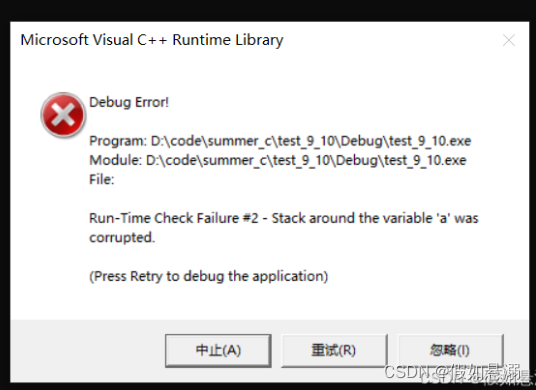Ignore the error with 忽略(I)
The image size is (536, 390).
pos(450,350)
